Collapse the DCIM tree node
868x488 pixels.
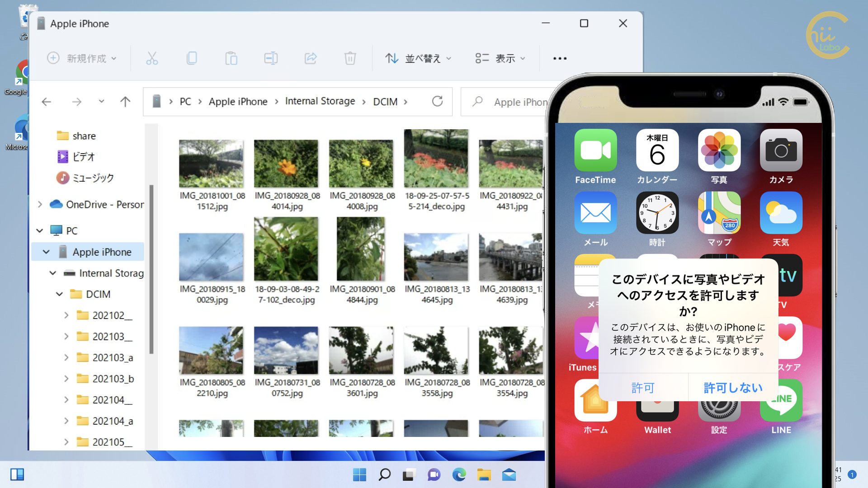point(59,294)
